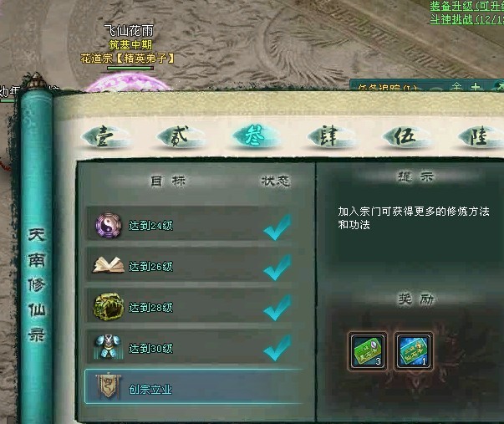Image resolution: width=504 pixels, height=424 pixels.
Task: Click the checkmark on 达到30级 row
Action: (x=277, y=348)
